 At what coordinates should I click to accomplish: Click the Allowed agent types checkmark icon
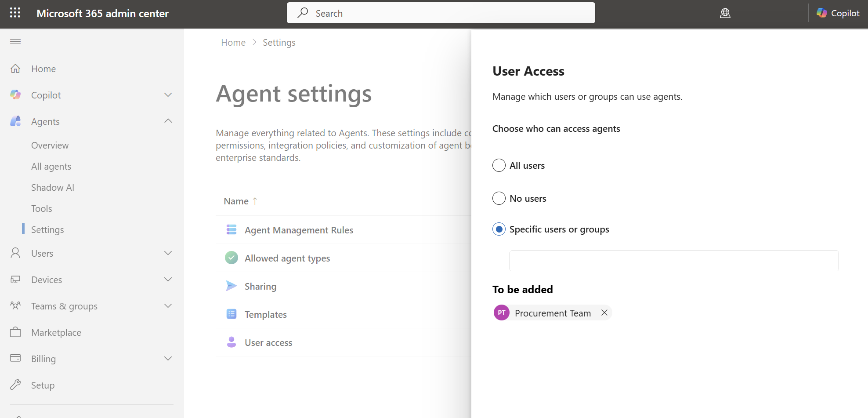pyautogui.click(x=231, y=258)
